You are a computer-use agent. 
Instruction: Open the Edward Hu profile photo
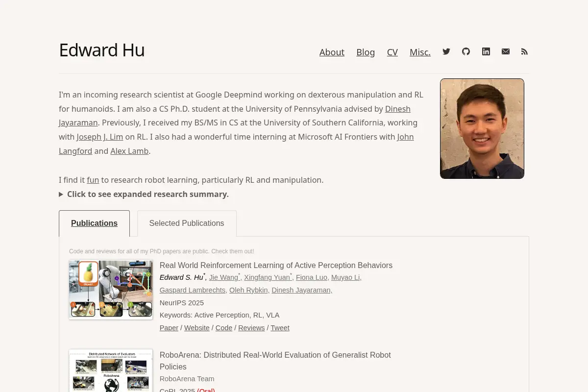pyautogui.click(x=482, y=128)
